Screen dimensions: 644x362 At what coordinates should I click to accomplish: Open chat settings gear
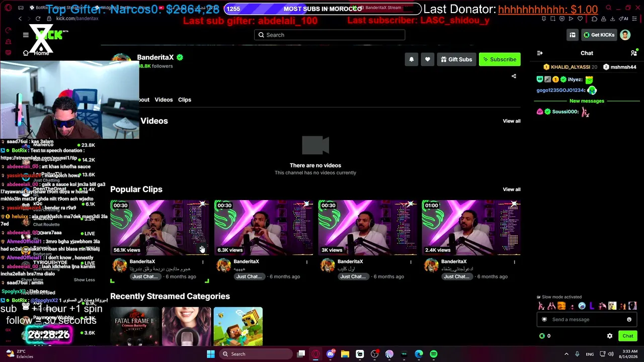tap(610, 336)
